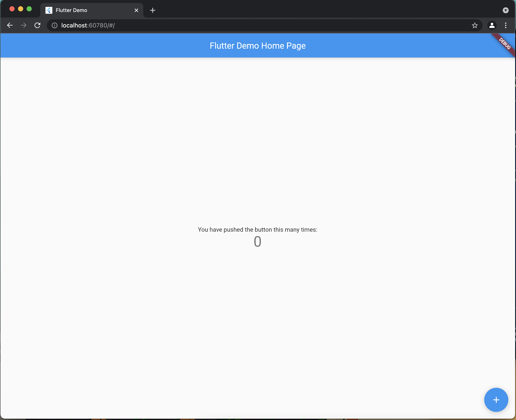Open the Chrome profile avatar
This screenshot has width=516, height=420.
coord(492,25)
